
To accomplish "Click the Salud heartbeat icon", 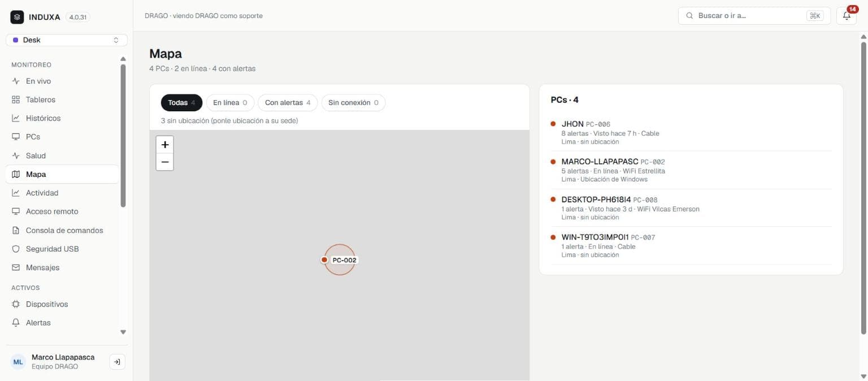I will pyautogui.click(x=16, y=155).
